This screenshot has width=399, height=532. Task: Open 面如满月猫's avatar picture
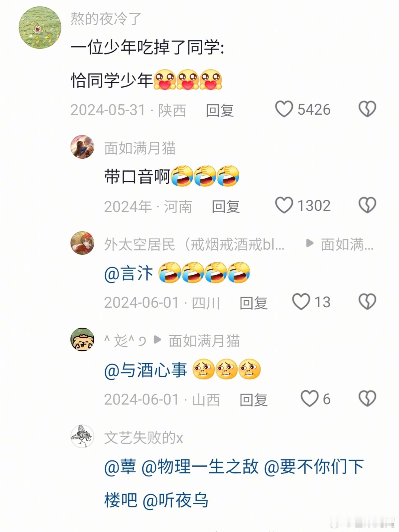(x=82, y=147)
